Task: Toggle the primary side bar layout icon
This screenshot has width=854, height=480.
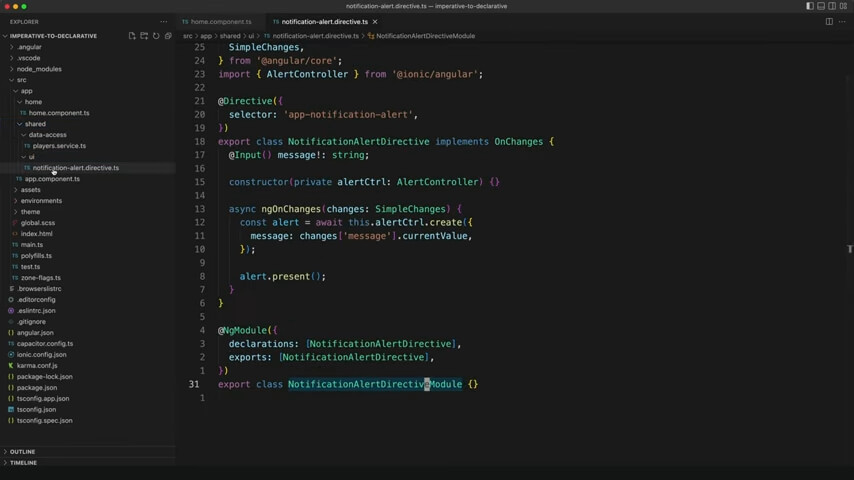Action: (x=810, y=6)
